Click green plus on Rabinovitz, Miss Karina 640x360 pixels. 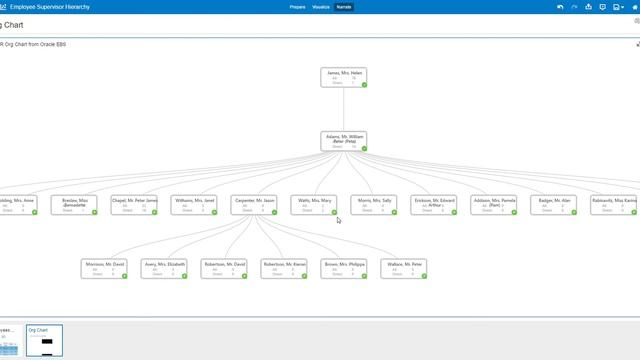tap(634, 212)
